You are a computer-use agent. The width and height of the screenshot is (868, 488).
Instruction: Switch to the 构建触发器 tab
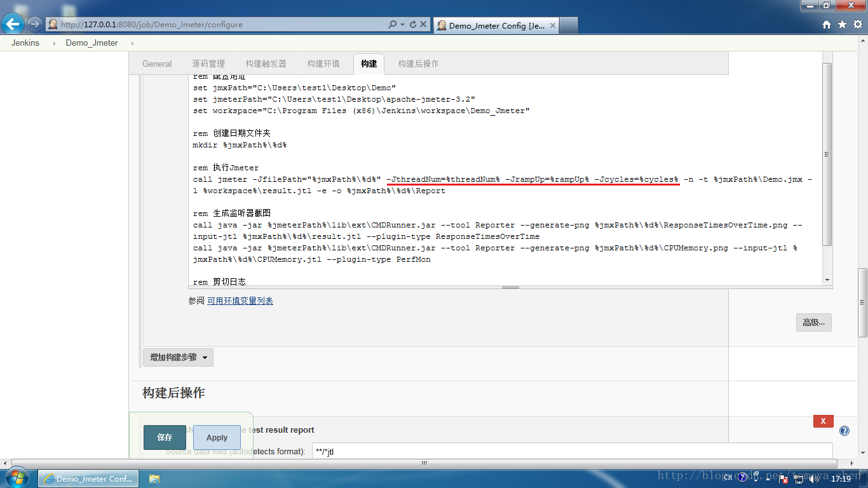(266, 64)
